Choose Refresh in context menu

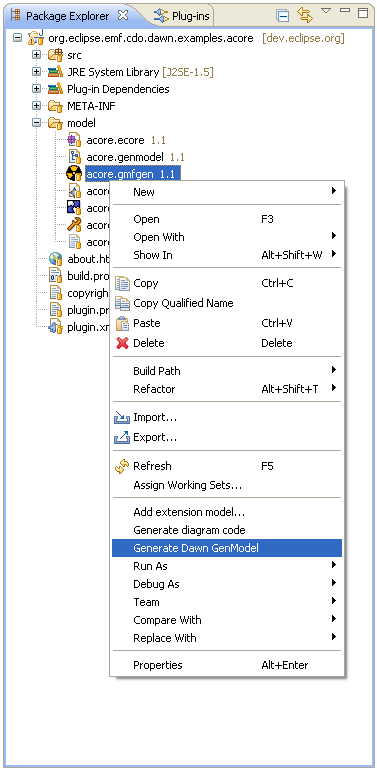pyautogui.click(x=227, y=466)
